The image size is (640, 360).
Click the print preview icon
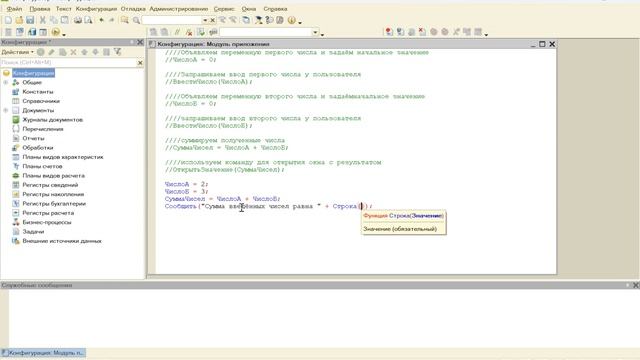pos(88,20)
